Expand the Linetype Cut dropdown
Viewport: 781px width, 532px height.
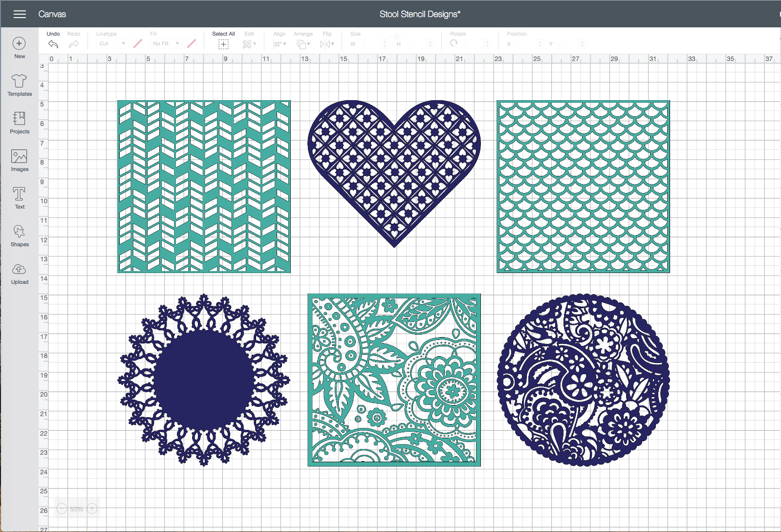click(112, 43)
